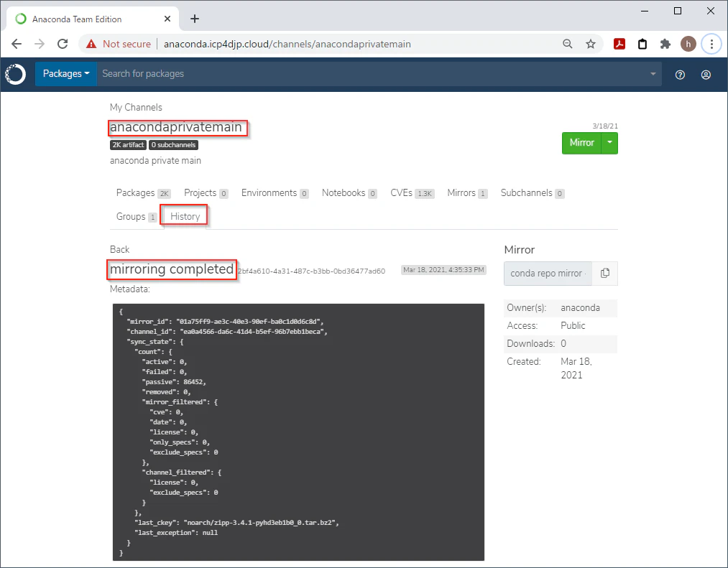Open the help question mark icon
This screenshot has width=728, height=568.
(680, 75)
